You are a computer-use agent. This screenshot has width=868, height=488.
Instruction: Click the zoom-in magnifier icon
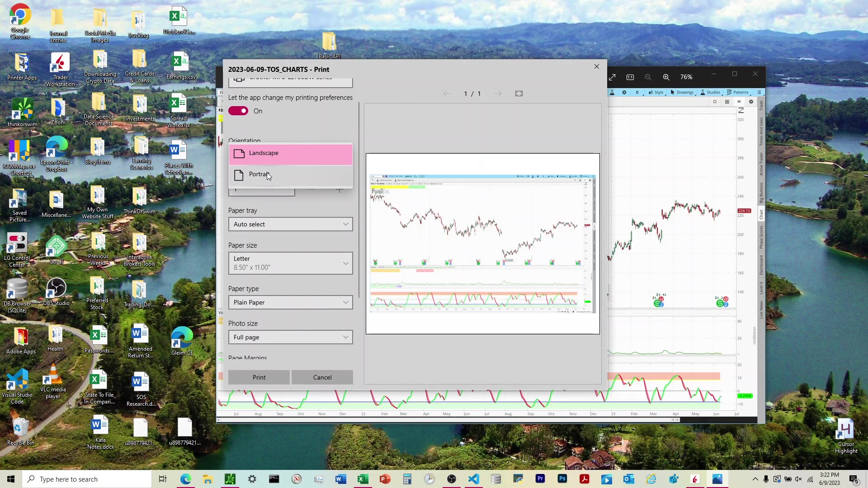(x=666, y=77)
